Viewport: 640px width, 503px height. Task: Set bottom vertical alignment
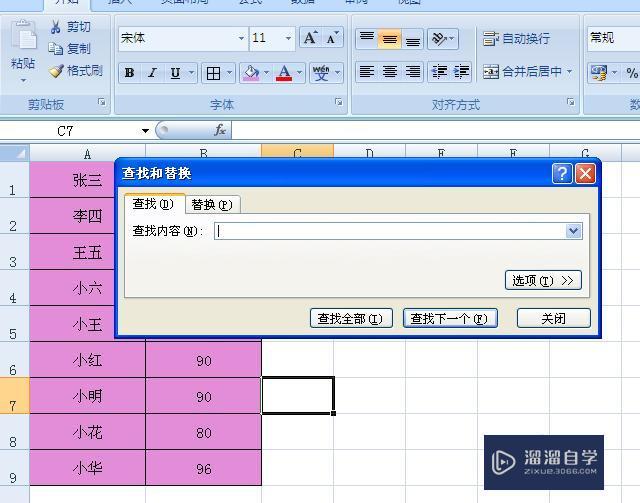coord(412,38)
